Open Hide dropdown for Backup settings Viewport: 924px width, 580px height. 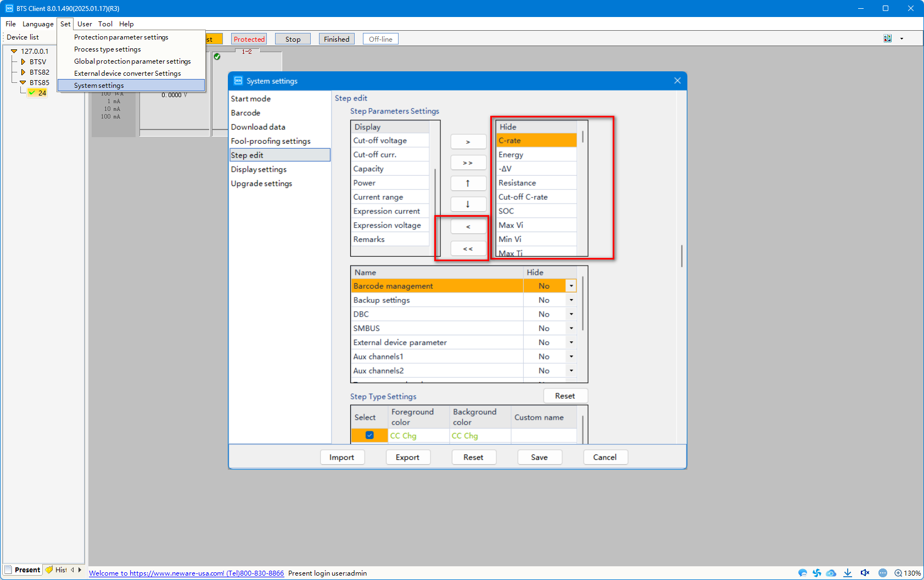point(571,300)
